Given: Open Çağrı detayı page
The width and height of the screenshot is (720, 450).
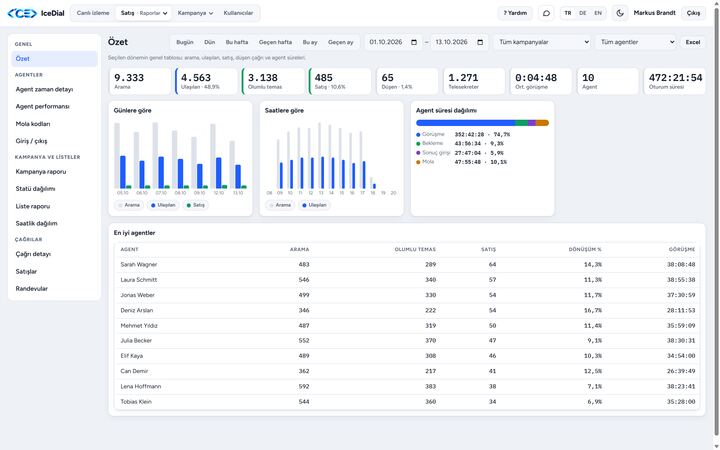Looking at the screenshot, I should (54, 254).
